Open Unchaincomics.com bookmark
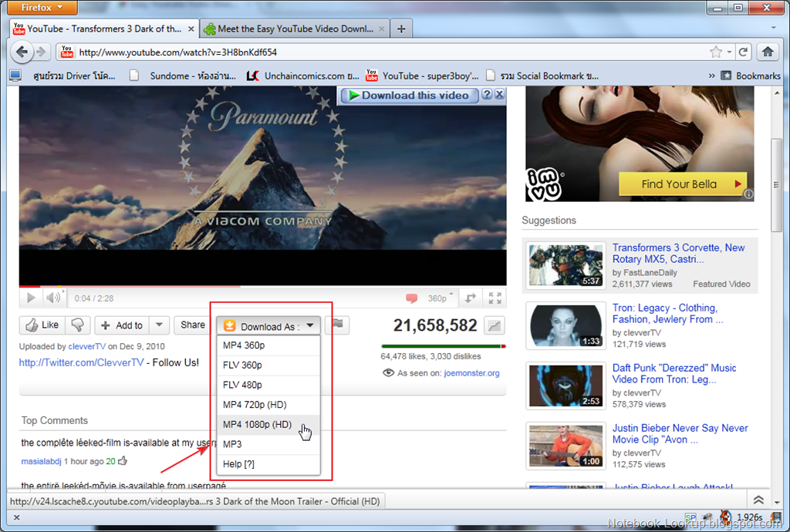790x532 pixels. [x=302, y=76]
